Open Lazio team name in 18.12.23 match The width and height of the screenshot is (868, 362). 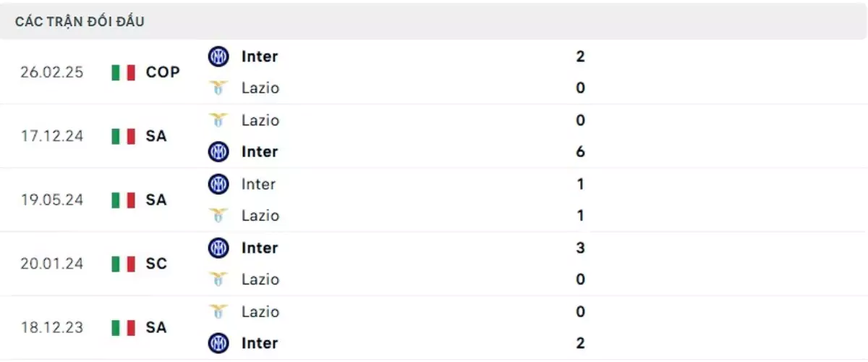[260, 311]
